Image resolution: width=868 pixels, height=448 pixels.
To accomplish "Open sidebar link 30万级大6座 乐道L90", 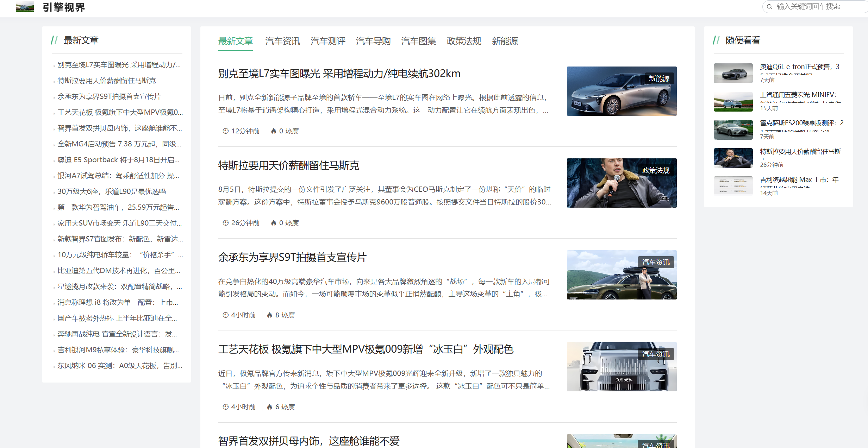I will coord(111,191).
